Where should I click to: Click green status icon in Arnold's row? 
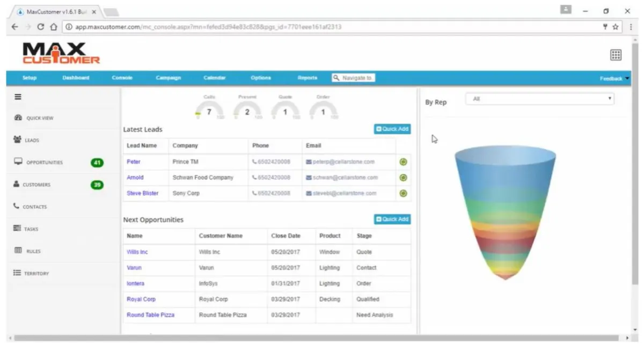coord(403,178)
